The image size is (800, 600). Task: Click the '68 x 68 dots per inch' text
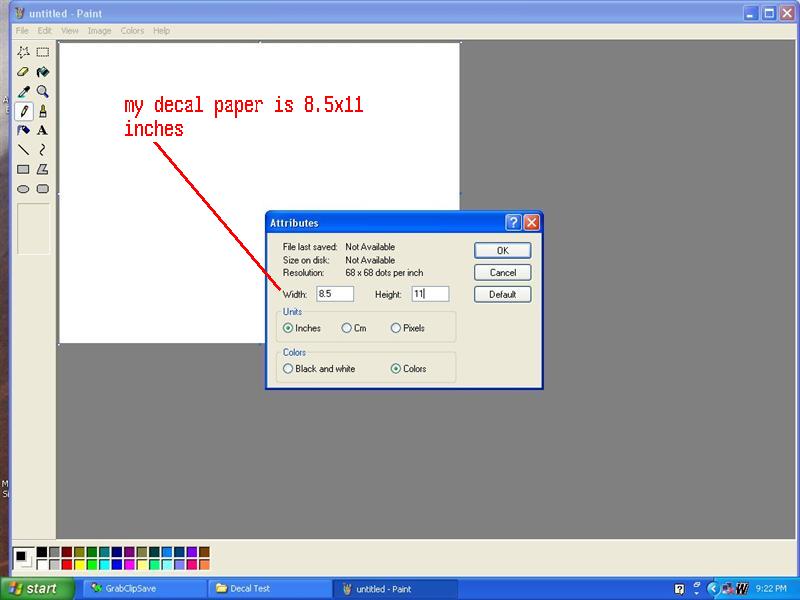tap(384, 273)
